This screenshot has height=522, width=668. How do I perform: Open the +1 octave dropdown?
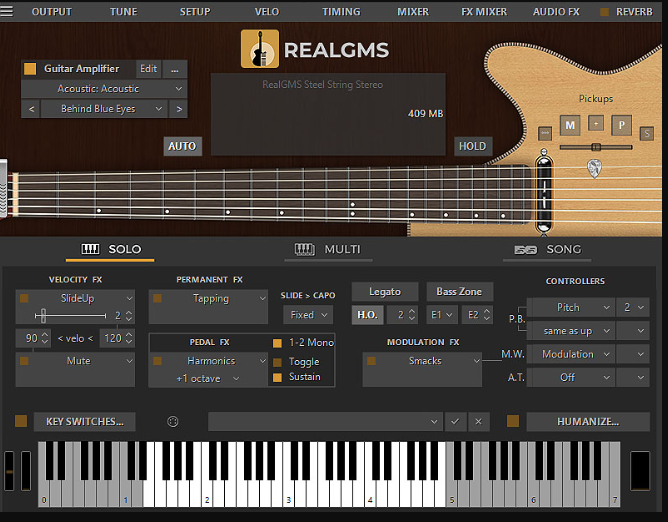[x=207, y=378]
